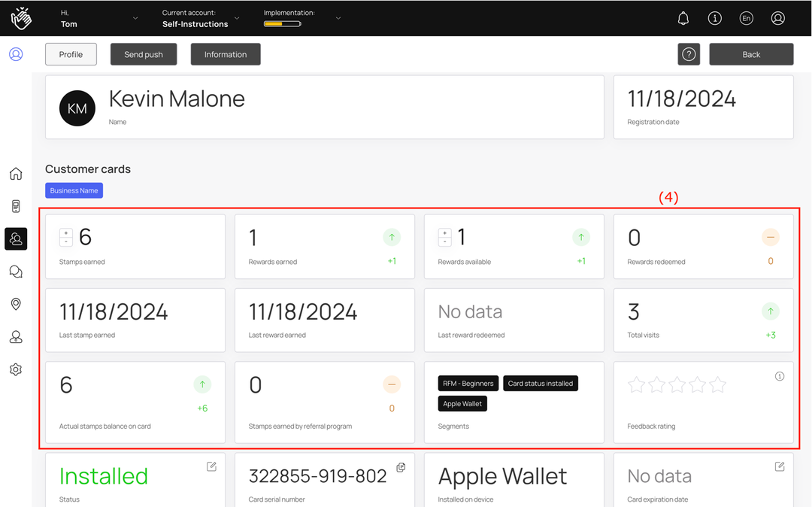This screenshot has height=507, width=812.
Task: Click the Apple Wallet segment tag
Action: pos(462,403)
